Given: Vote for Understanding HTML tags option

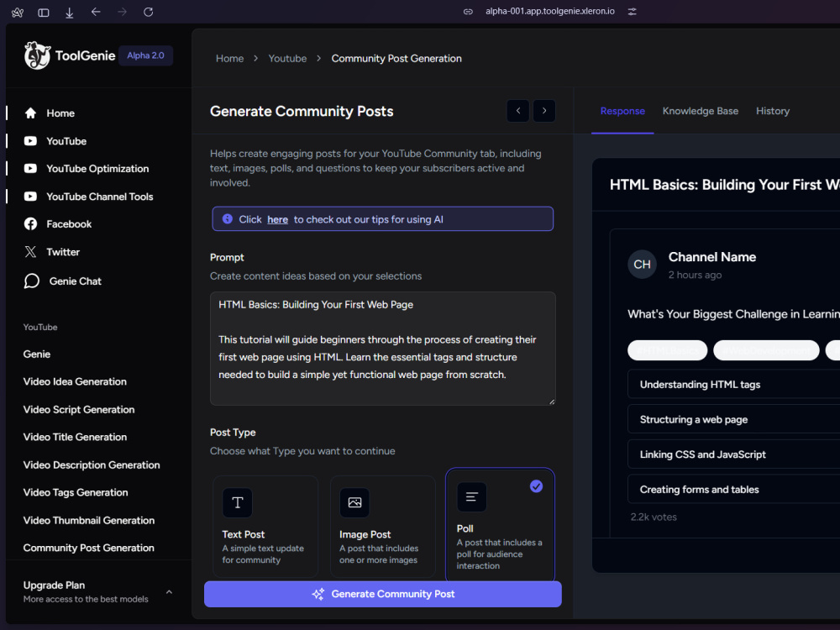Looking at the screenshot, I should [x=734, y=384].
